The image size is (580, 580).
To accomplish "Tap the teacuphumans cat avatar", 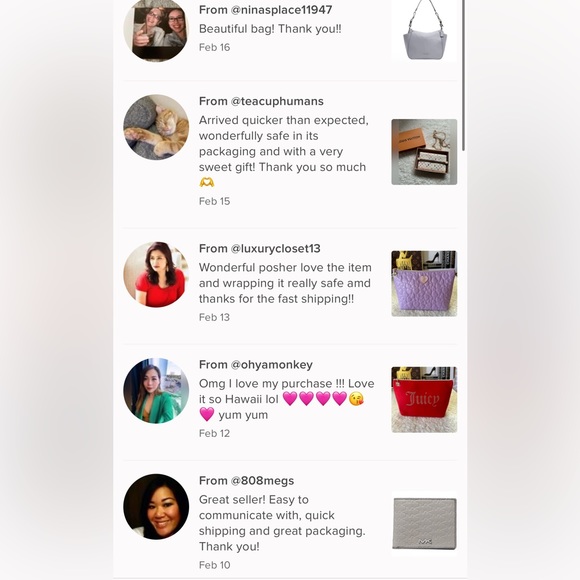I will (x=156, y=127).
